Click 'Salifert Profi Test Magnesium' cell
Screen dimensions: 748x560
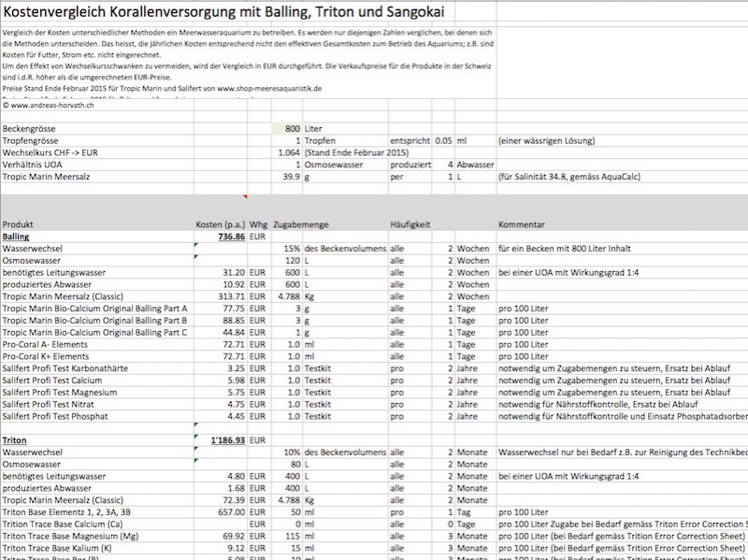click(60, 392)
